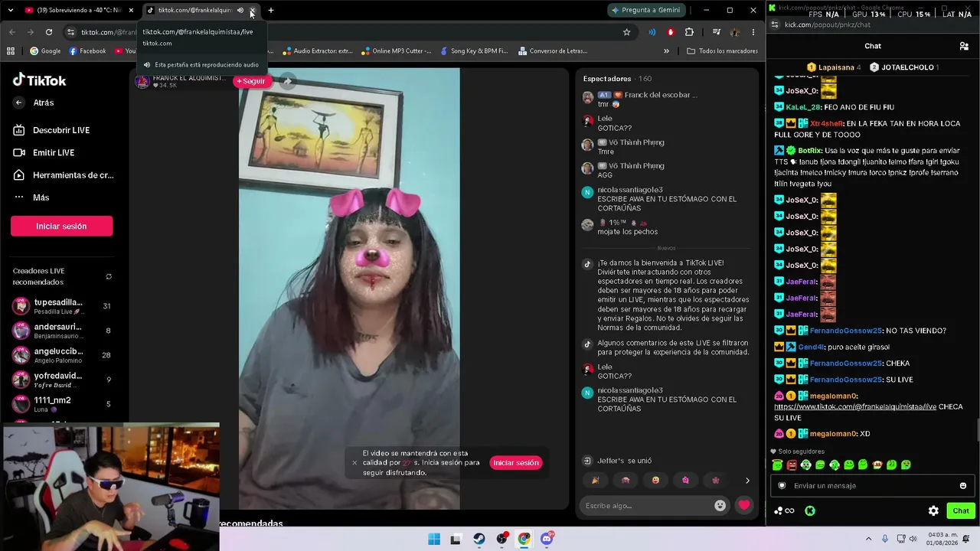Screen dimensions: 980x551
Task: Open the FRANCK EL ALQUIMISTA streamer avatar
Action: 142,82
